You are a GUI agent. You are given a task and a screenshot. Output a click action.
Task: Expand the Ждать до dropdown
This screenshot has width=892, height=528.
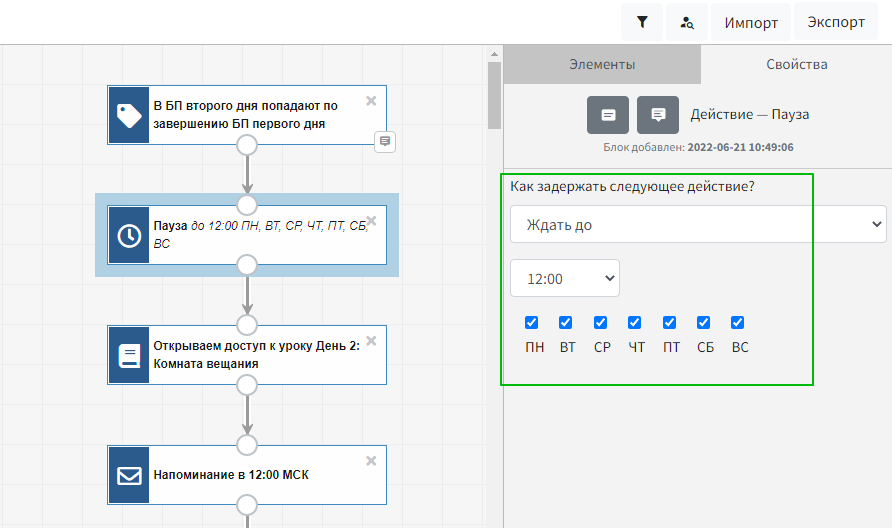[698, 225]
